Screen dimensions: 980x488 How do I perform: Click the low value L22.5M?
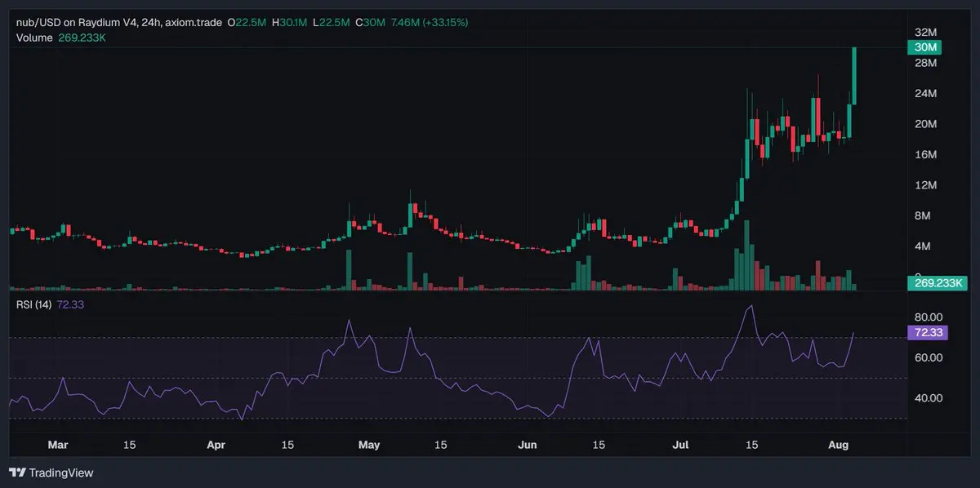pyautogui.click(x=331, y=22)
